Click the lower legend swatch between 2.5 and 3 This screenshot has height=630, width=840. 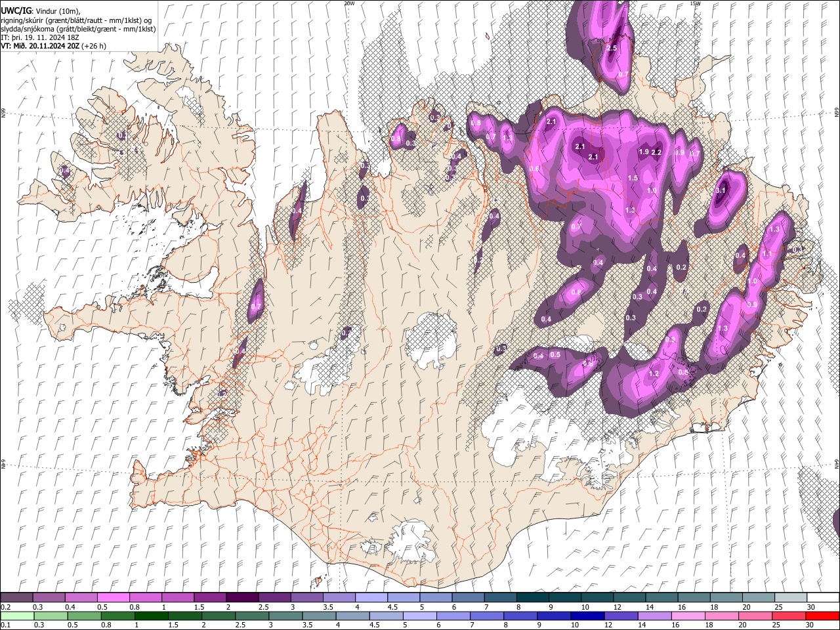point(253,616)
